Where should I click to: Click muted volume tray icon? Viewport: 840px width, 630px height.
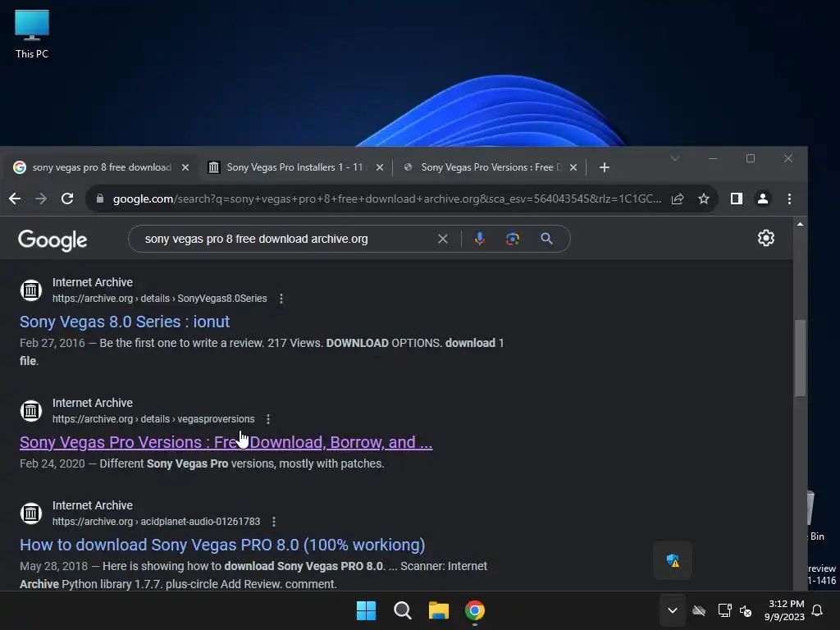[x=745, y=610]
